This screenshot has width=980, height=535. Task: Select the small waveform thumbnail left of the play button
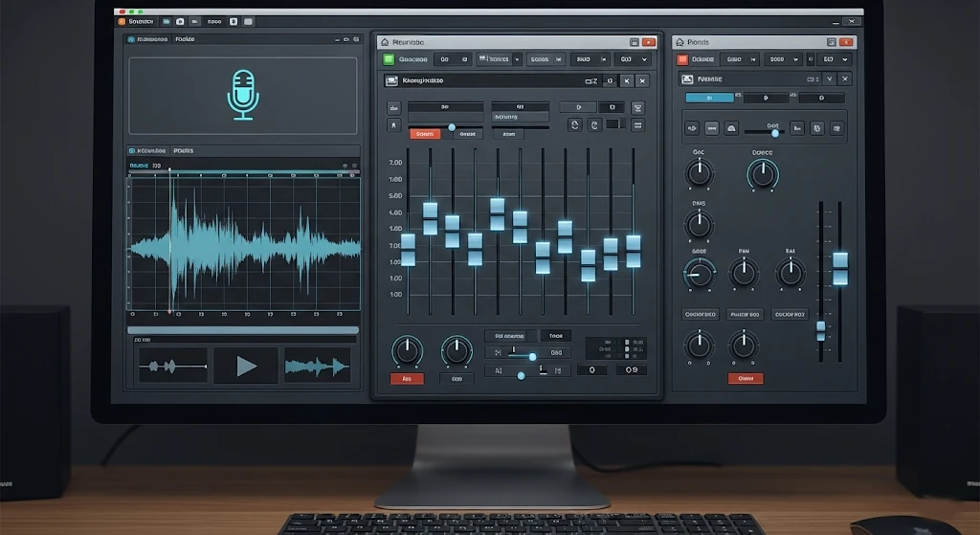(173, 366)
